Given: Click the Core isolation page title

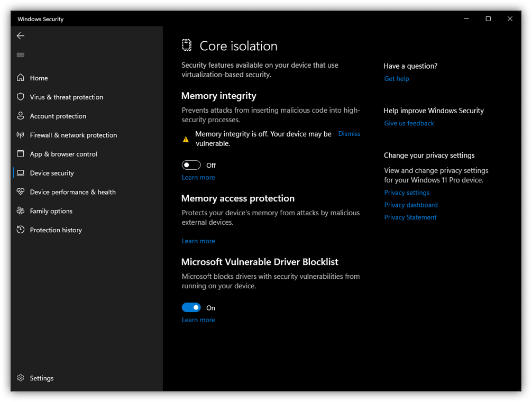Looking at the screenshot, I should (x=239, y=46).
